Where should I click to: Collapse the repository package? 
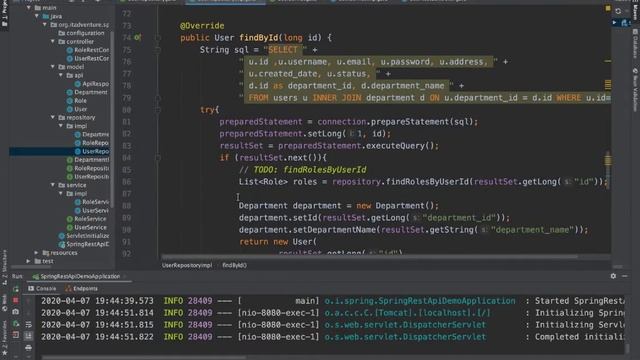[53, 117]
